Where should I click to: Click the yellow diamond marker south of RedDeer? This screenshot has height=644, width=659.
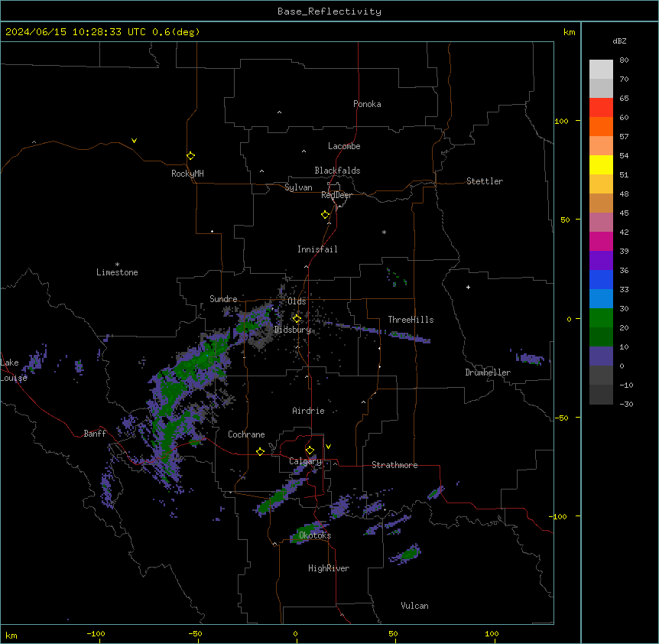click(x=325, y=215)
